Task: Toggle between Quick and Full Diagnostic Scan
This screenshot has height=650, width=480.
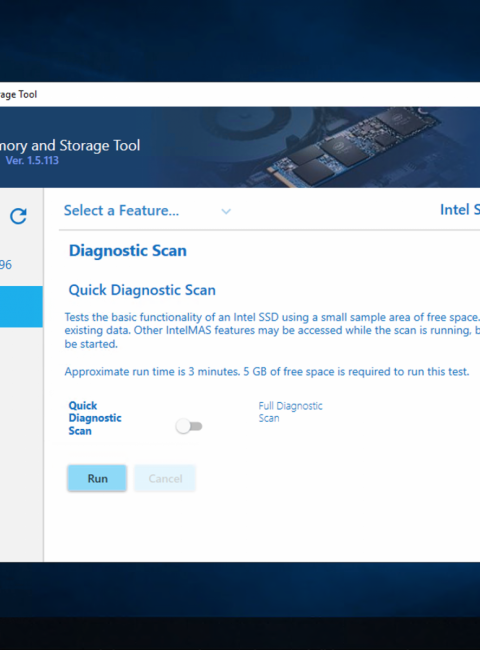Action: pos(189,426)
